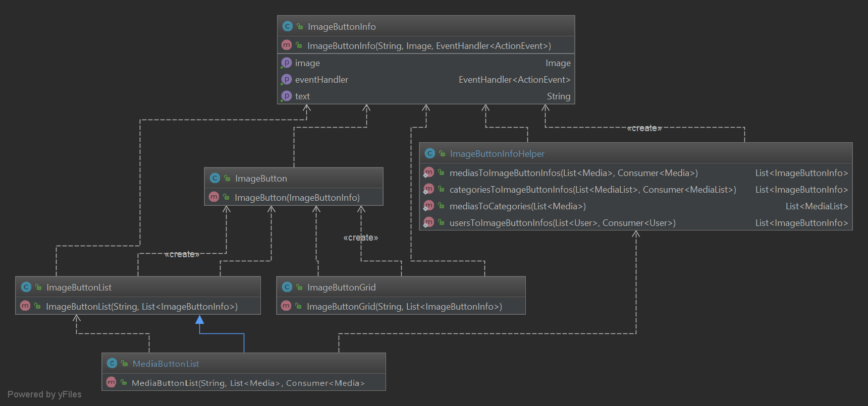Click the class icon of ImageButtonGrid

(287, 287)
